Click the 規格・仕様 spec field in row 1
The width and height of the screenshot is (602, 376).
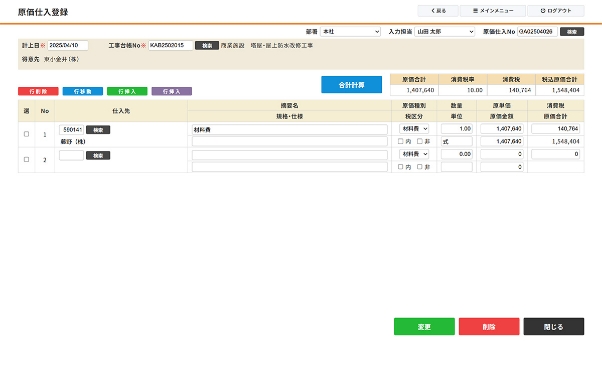(x=289, y=141)
